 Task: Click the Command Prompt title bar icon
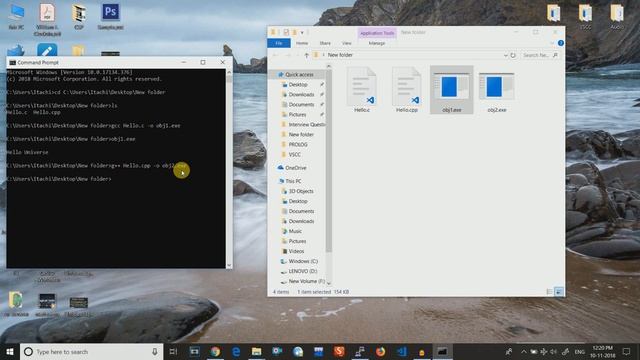point(13,62)
